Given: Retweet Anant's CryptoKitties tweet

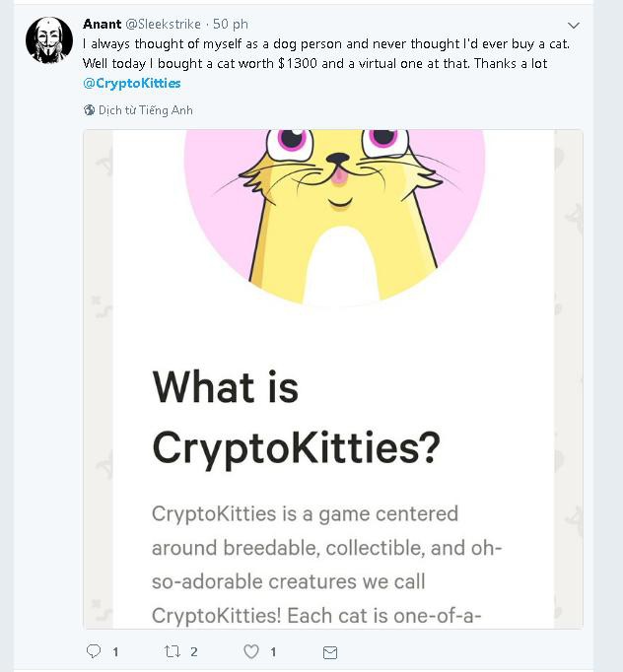Looking at the screenshot, I should tap(173, 651).
